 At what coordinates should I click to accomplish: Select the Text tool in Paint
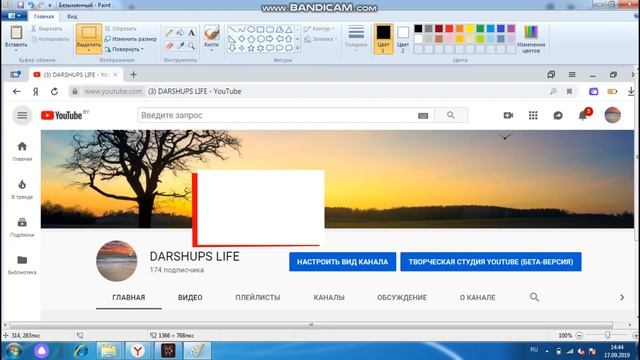pos(191,33)
